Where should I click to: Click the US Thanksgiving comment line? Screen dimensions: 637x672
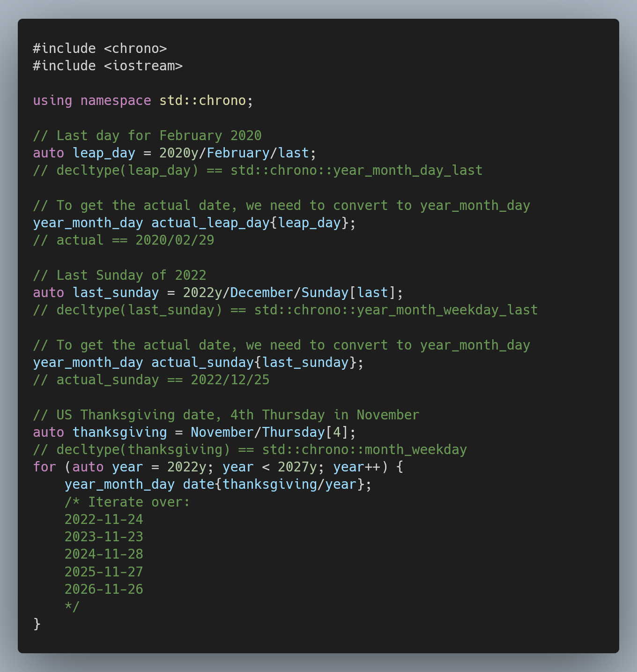(x=225, y=415)
